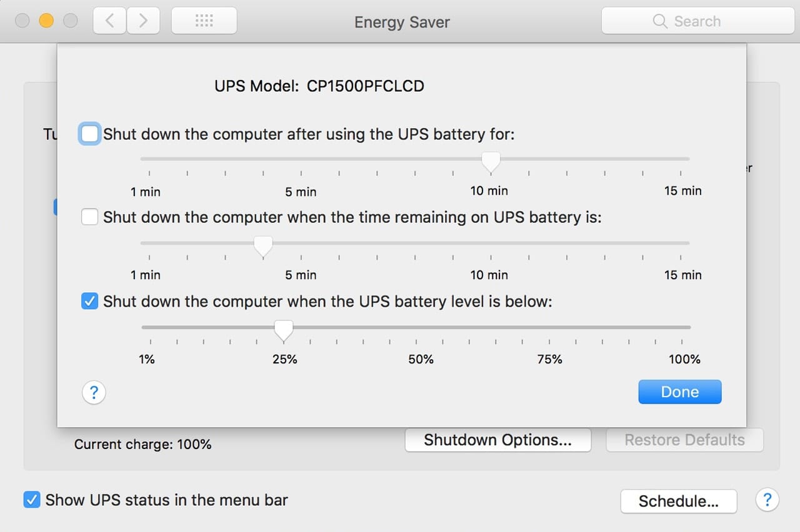The height and width of the screenshot is (532, 800).
Task: Click the forward navigation arrow
Action: [x=143, y=21]
